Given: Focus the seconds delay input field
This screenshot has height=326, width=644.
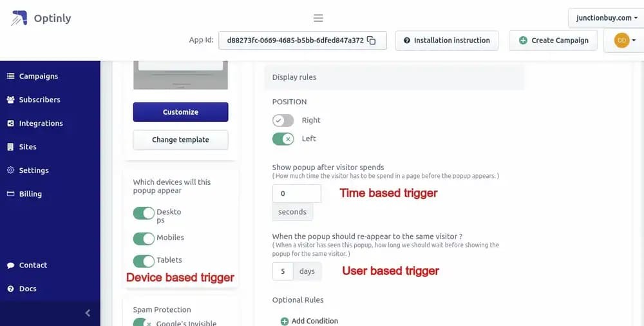Looking at the screenshot, I should coord(296,194).
